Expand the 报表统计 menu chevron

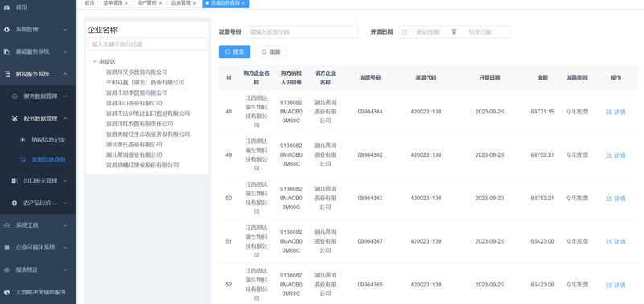pos(65,270)
